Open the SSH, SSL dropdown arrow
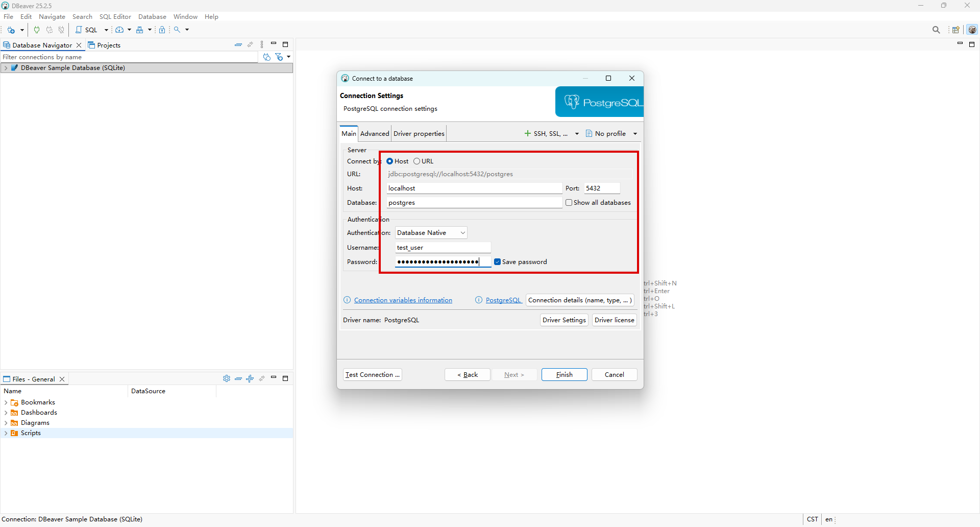 point(577,133)
